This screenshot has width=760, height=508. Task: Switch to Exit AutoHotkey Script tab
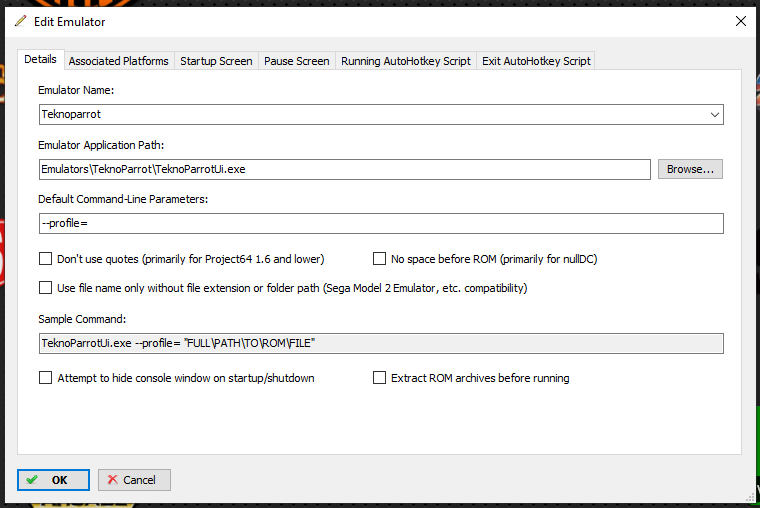point(536,61)
